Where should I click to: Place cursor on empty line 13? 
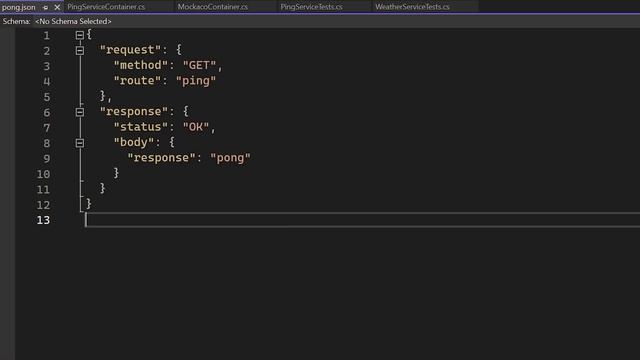(x=362, y=220)
